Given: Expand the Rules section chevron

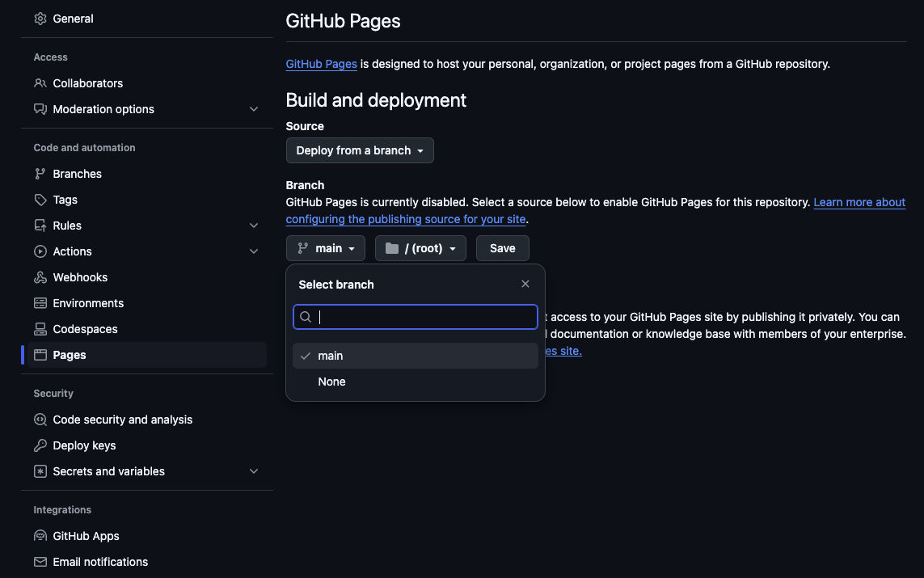Looking at the screenshot, I should (253, 226).
